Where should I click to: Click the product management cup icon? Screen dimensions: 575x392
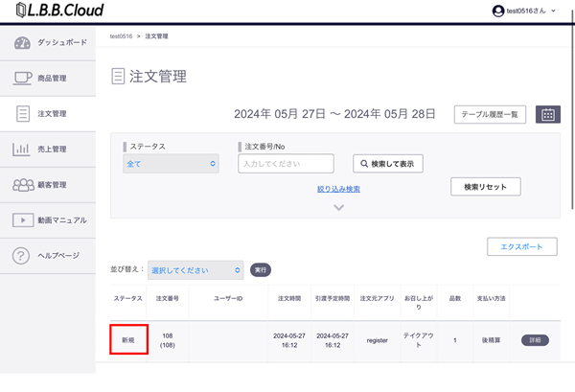click(22, 78)
